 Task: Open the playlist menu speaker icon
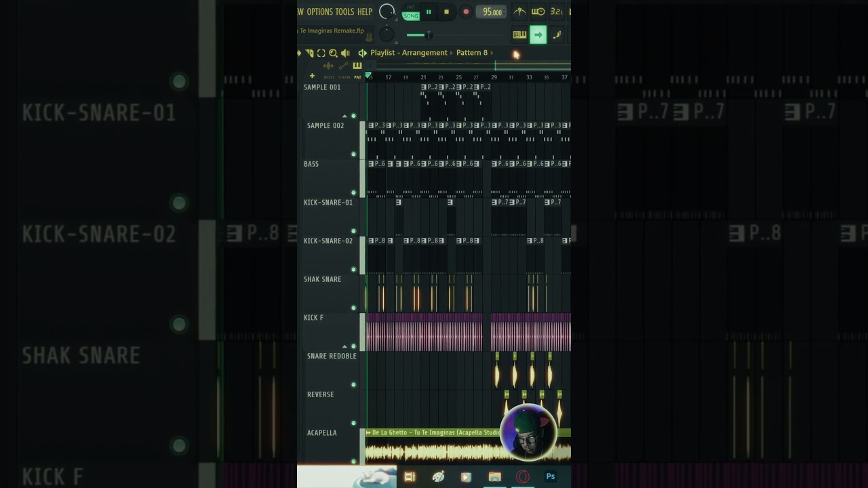[362, 53]
